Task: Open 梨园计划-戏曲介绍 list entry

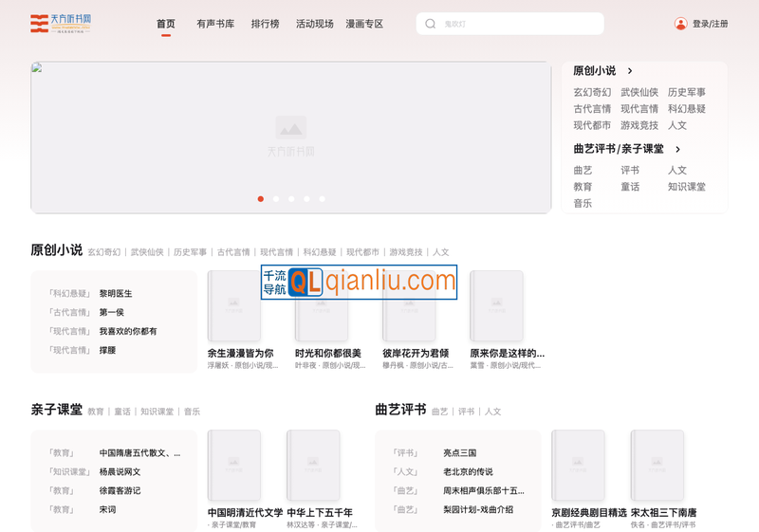Action: pyautogui.click(x=478, y=509)
